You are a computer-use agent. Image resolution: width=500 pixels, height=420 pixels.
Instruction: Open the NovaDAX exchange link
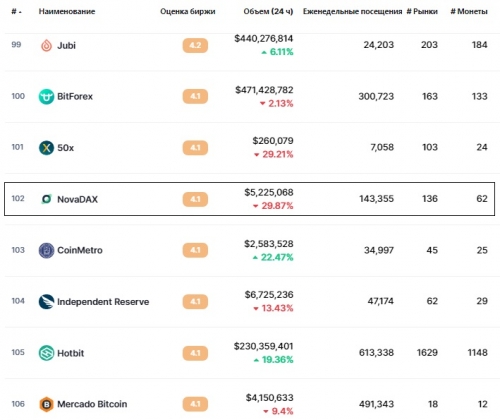click(77, 199)
